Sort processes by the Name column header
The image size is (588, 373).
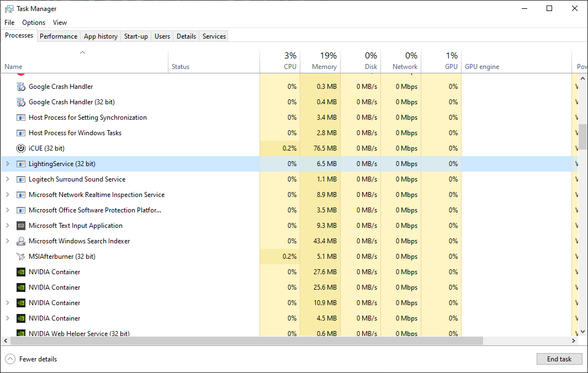click(84, 61)
